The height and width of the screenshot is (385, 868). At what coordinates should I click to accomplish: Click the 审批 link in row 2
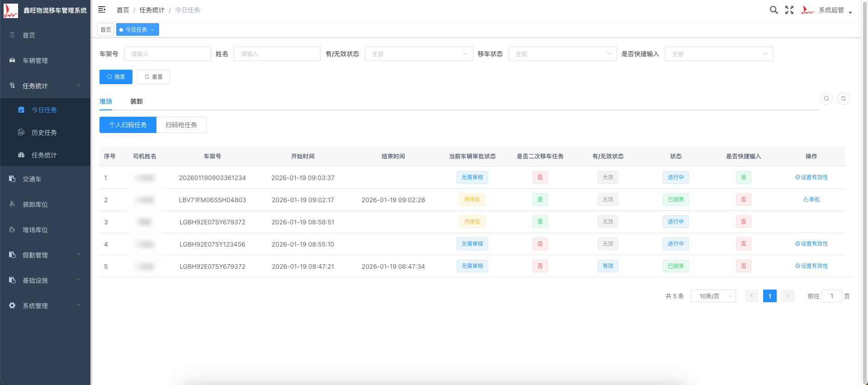tap(811, 200)
